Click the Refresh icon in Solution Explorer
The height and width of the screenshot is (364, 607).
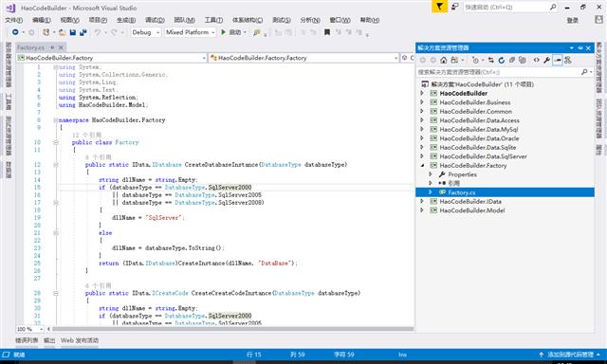point(502,60)
